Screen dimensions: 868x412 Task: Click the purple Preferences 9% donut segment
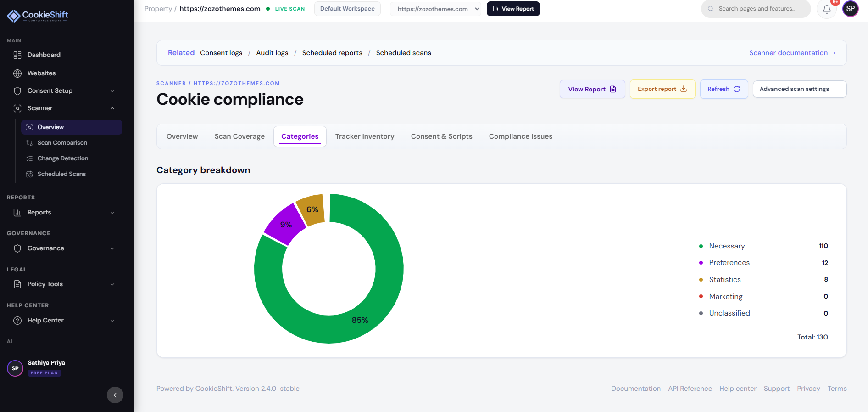click(285, 224)
